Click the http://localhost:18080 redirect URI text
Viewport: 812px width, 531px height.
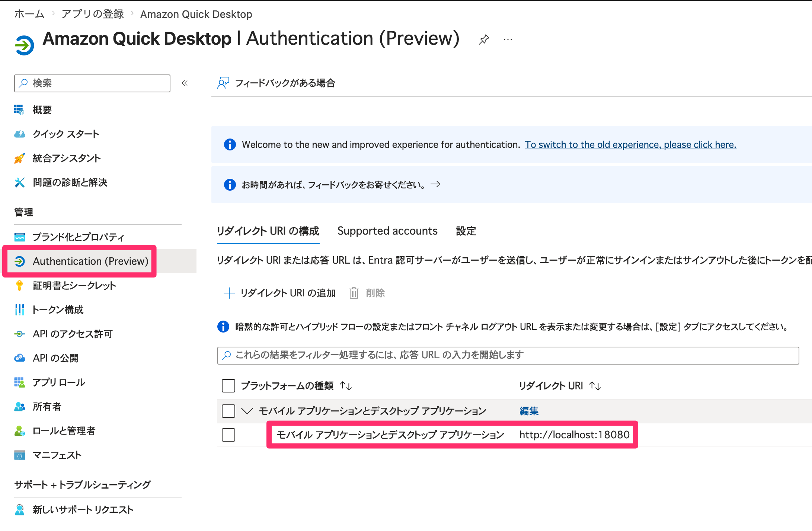(574, 435)
